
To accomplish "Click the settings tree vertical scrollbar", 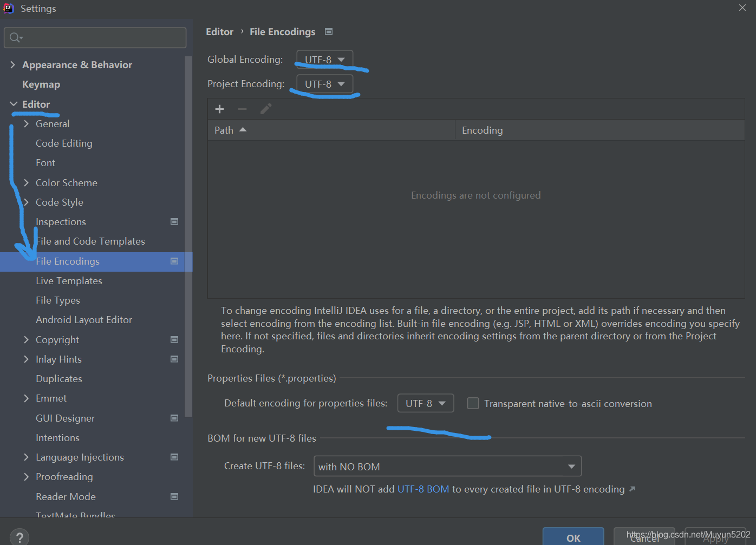I will point(188,237).
